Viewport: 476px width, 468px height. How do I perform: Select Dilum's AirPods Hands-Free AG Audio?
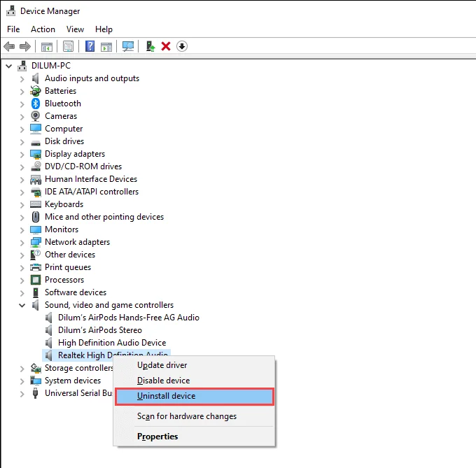click(x=128, y=318)
